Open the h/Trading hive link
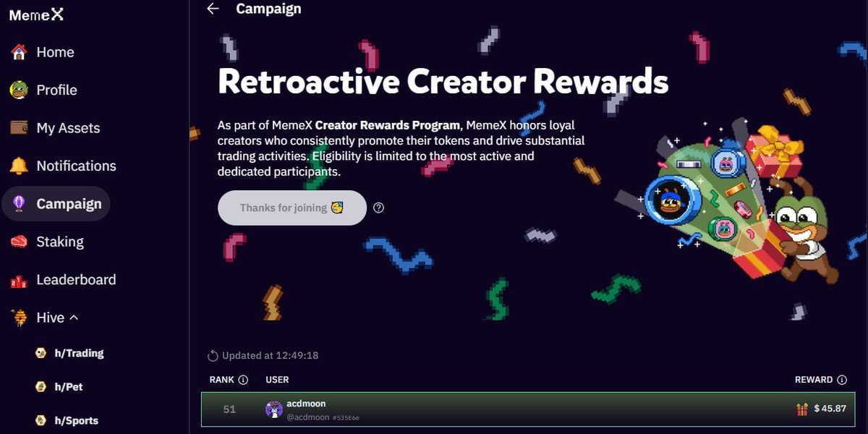 [x=80, y=353]
